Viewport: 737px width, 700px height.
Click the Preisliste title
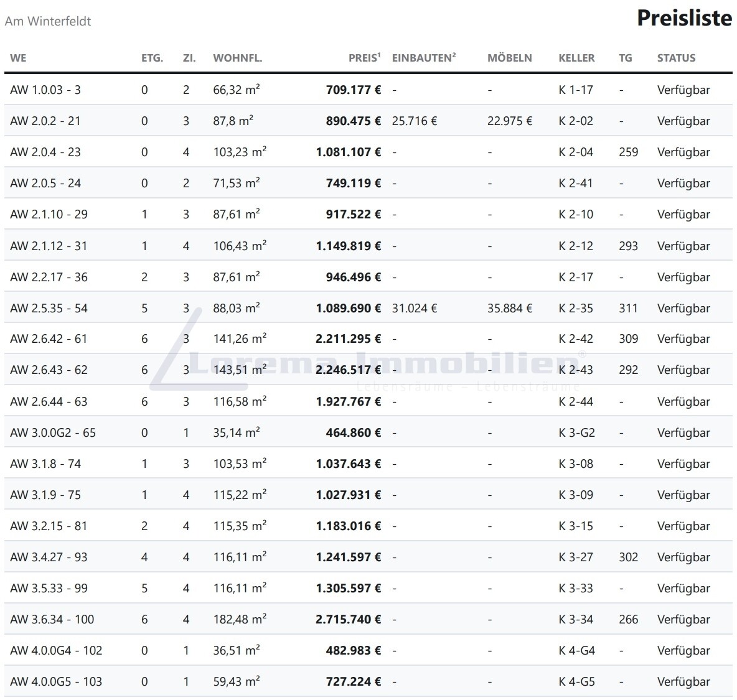pos(684,18)
